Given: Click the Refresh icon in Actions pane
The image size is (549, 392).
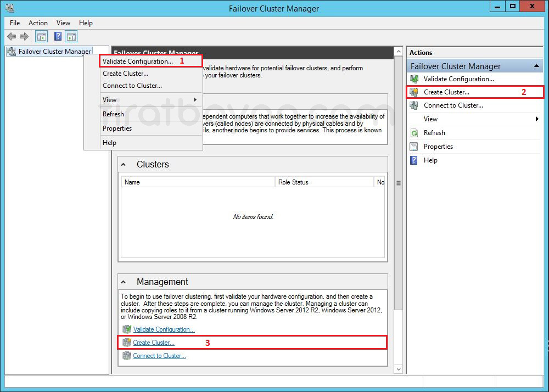Looking at the screenshot, I should [x=414, y=133].
